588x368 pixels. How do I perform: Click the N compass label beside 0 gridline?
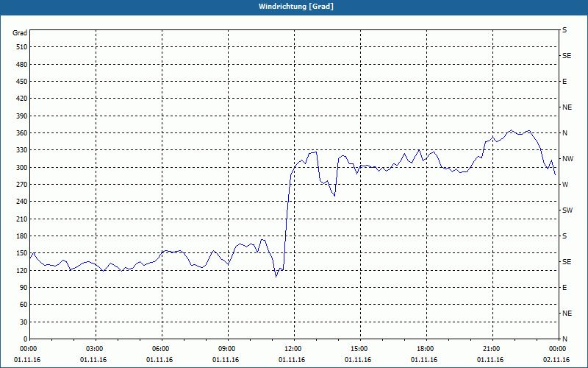pyautogui.click(x=564, y=339)
